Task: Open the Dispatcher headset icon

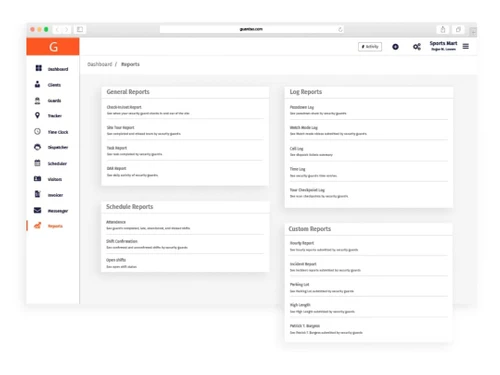Action: (37, 147)
